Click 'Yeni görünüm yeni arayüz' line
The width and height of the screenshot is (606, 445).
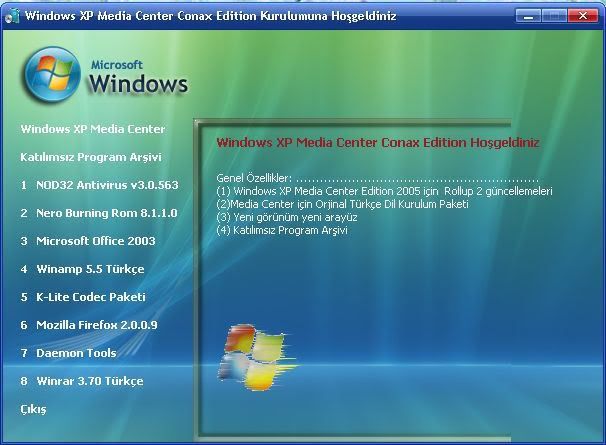click(287, 217)
